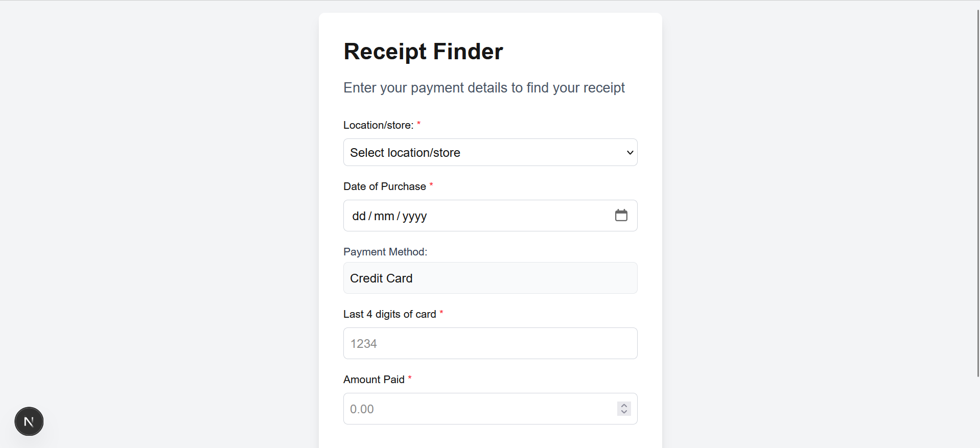Click the Date of Purchase input box
980x448 pixels.
pos(480,216)
